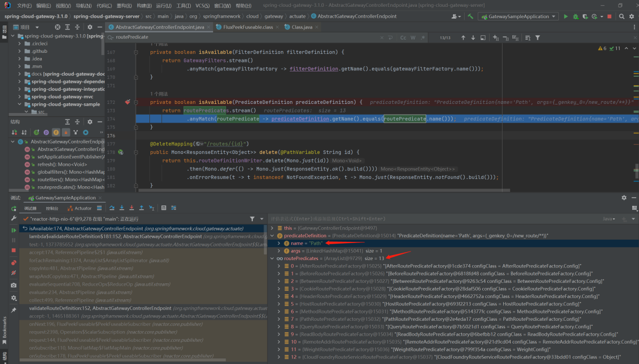Click Run to Cursor debug icon

[151, 208]
